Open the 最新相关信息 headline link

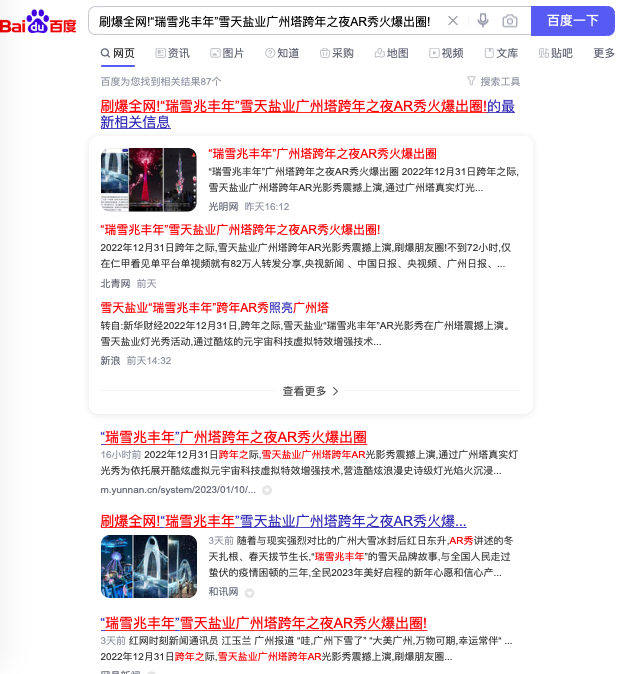[308, 114]
